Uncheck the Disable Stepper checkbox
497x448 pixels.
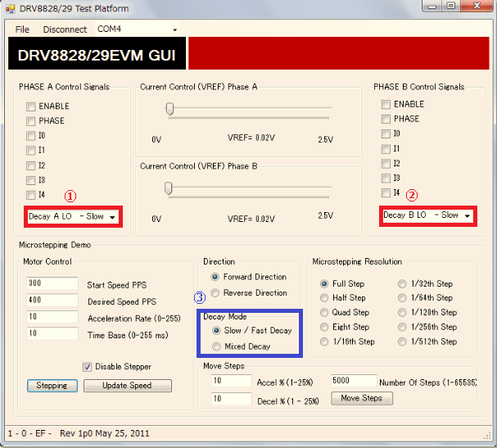tap(87, 367)
